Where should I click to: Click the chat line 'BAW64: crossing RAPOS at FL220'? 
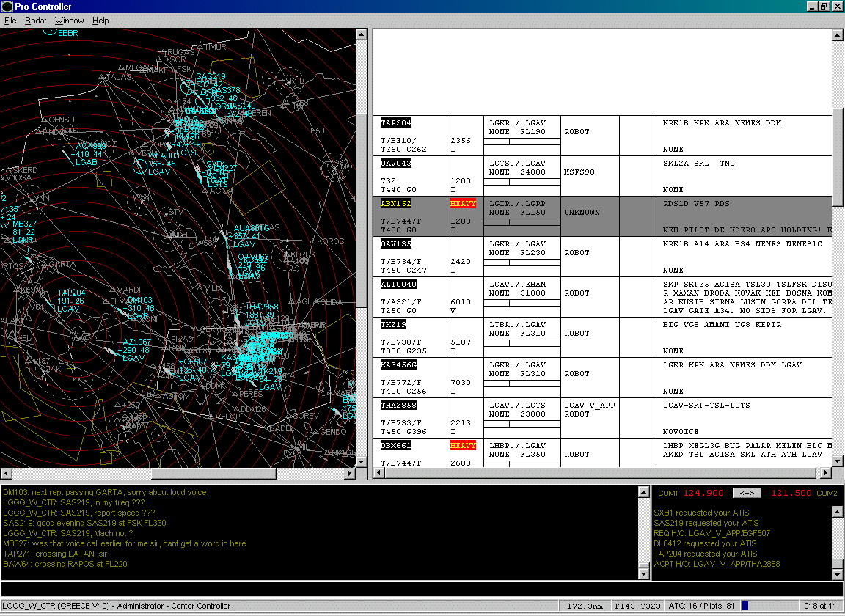(65, 564)
